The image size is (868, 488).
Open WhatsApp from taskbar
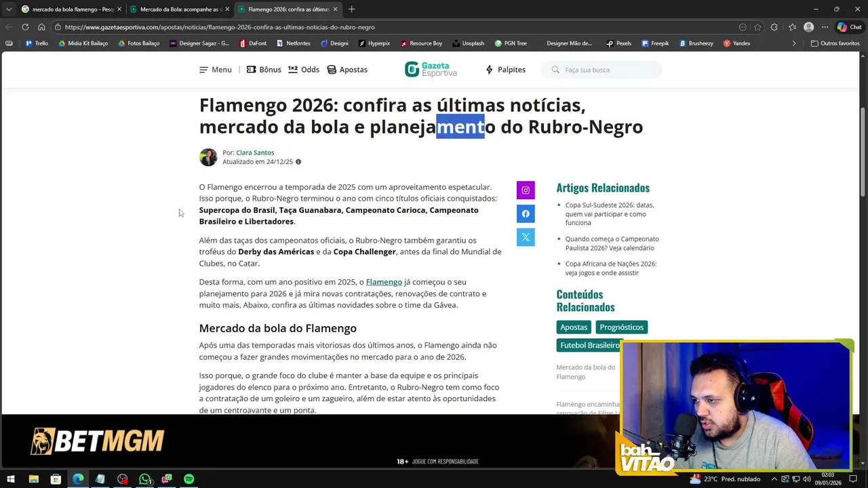(144, 479)
